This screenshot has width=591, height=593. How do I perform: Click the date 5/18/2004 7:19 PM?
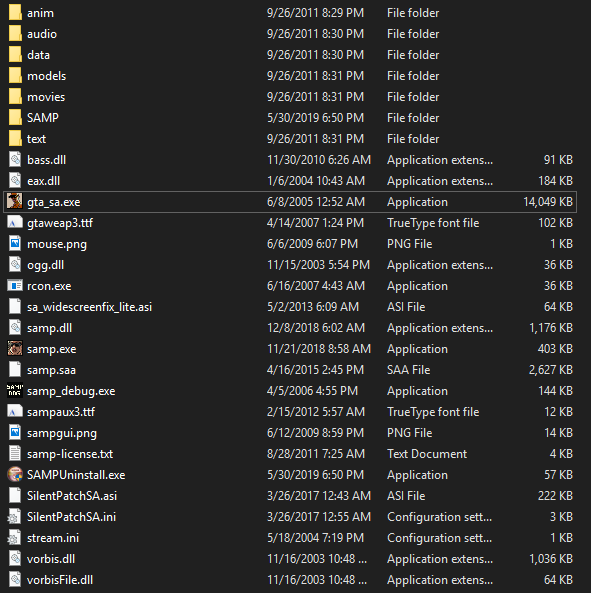coord(315,538)
